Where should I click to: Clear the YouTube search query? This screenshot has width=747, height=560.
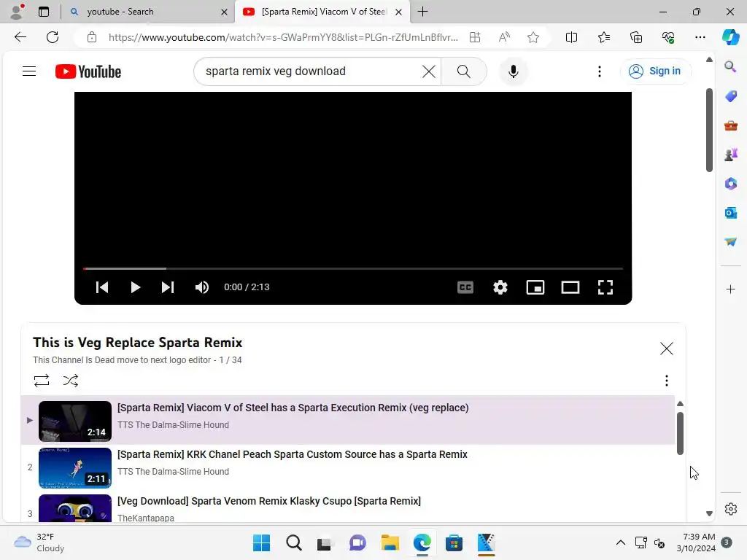(429, 71)
